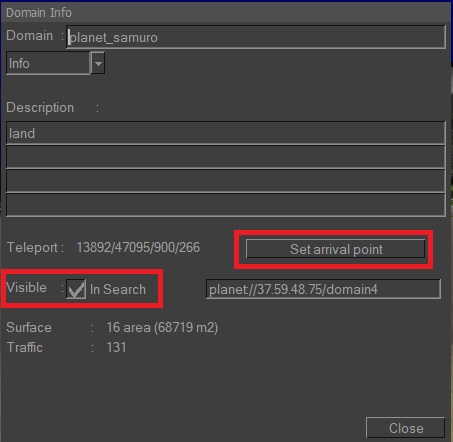
Task: Click the third empty description line
Action: point(226,181)
